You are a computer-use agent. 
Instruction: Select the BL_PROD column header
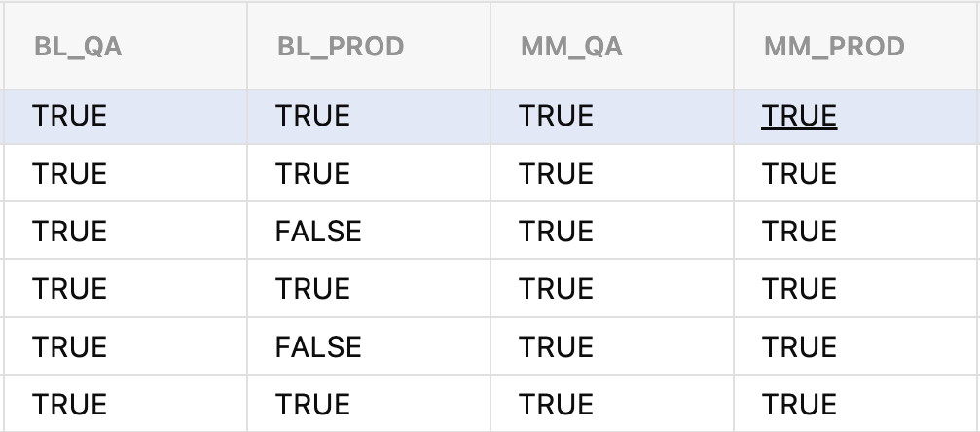click(x=340, y=47)
